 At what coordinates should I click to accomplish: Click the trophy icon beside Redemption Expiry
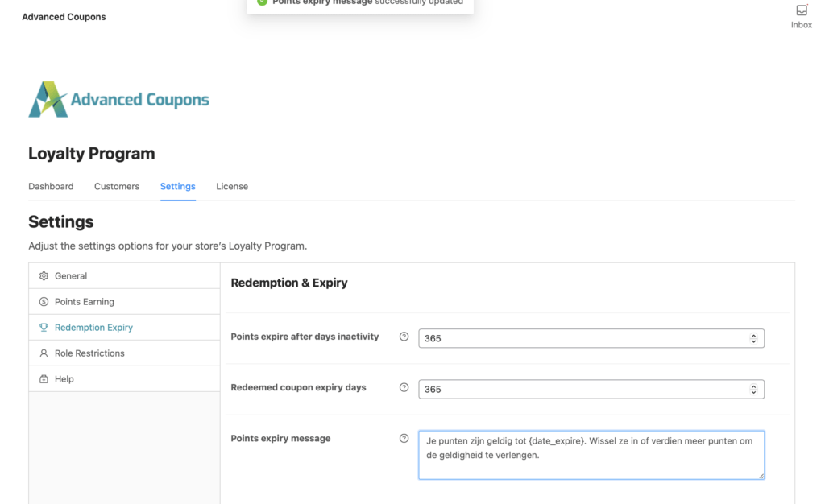pos(44,328)
